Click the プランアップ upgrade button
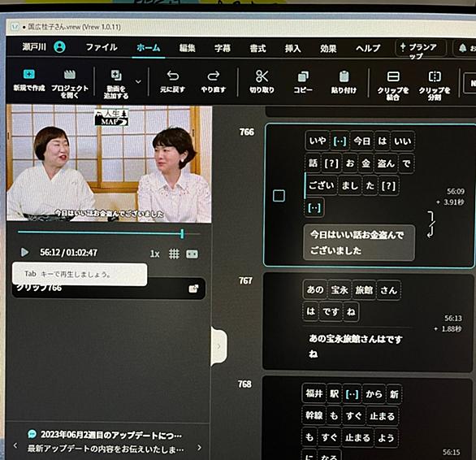The image size is (476, 460). click(421, 49)
